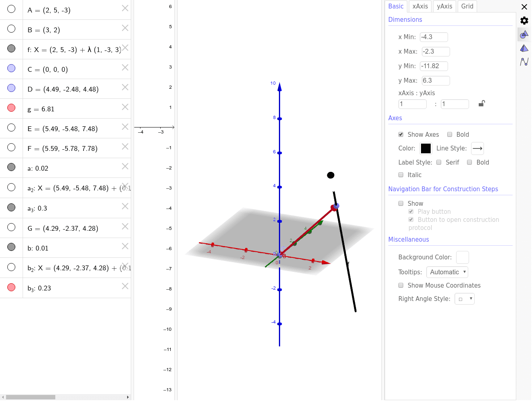Delete the a: 0.02 entry
This screenshot has height=401, width=532.
[125, 166]
